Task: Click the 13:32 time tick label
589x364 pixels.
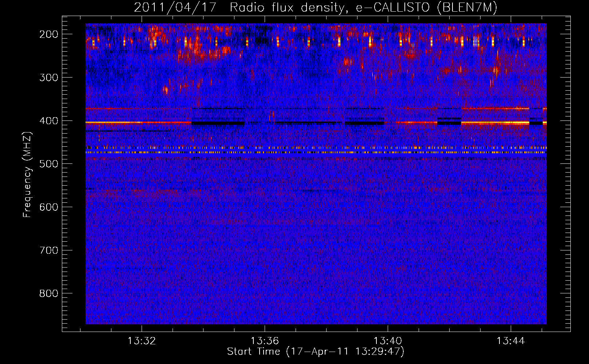Action: (142, 341)
